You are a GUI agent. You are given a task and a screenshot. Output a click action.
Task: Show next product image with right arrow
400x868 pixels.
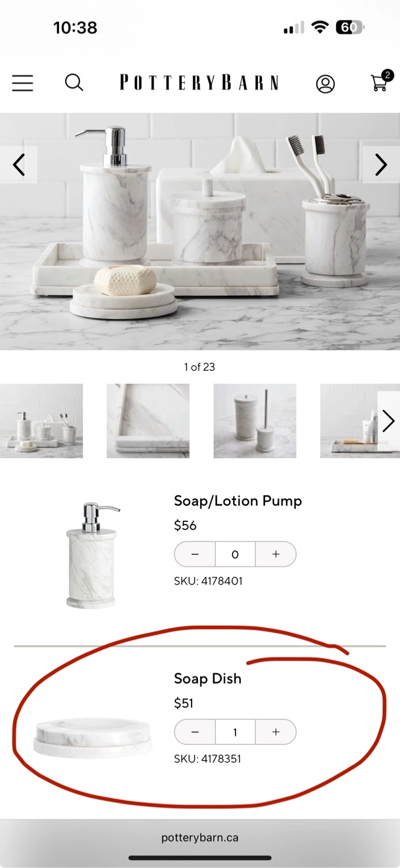(381, 165)
